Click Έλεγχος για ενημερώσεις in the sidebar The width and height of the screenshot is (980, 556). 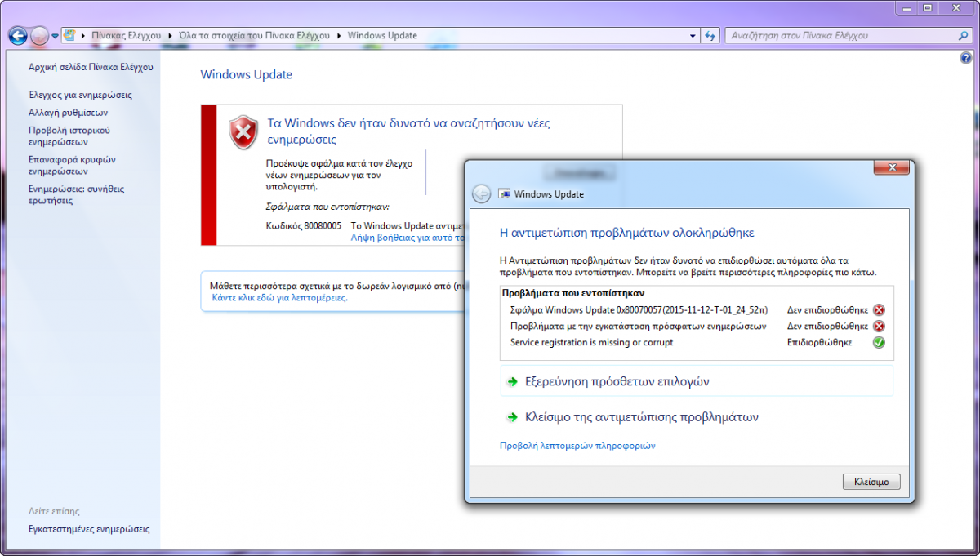click(x=80, y=95)
